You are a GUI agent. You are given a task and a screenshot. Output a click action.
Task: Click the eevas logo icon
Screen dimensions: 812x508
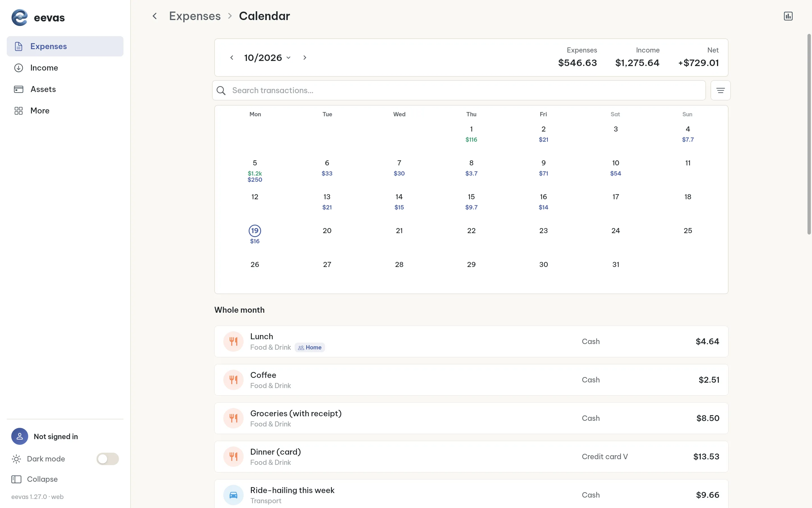point(19,17)
